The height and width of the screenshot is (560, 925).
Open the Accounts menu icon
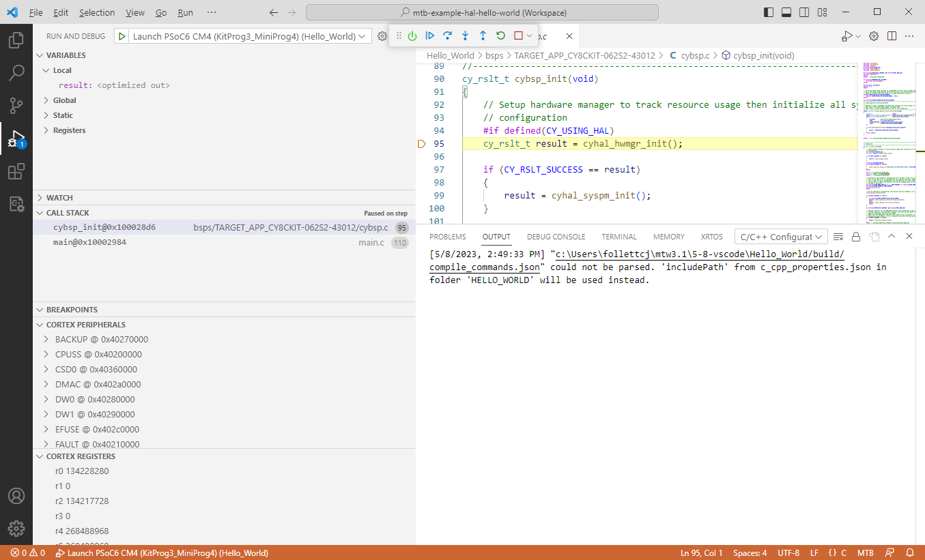point(16,496)
